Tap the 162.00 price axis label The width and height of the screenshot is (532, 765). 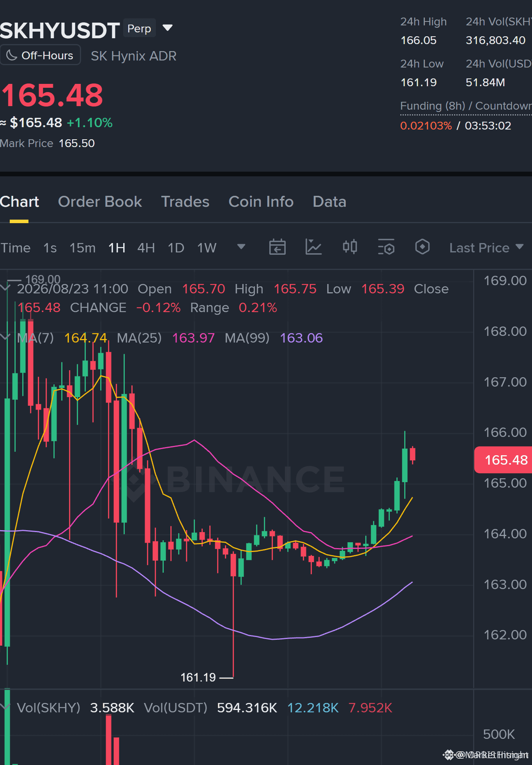click(x=505, y=635)
